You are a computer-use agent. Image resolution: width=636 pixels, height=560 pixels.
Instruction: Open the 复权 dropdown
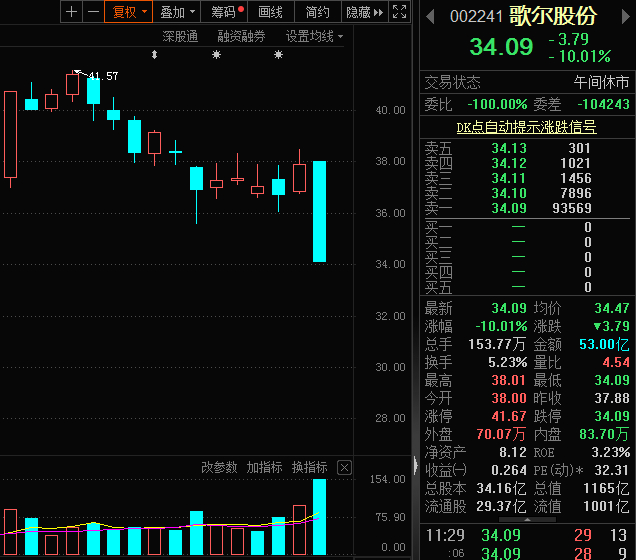[x=129, y=12]
